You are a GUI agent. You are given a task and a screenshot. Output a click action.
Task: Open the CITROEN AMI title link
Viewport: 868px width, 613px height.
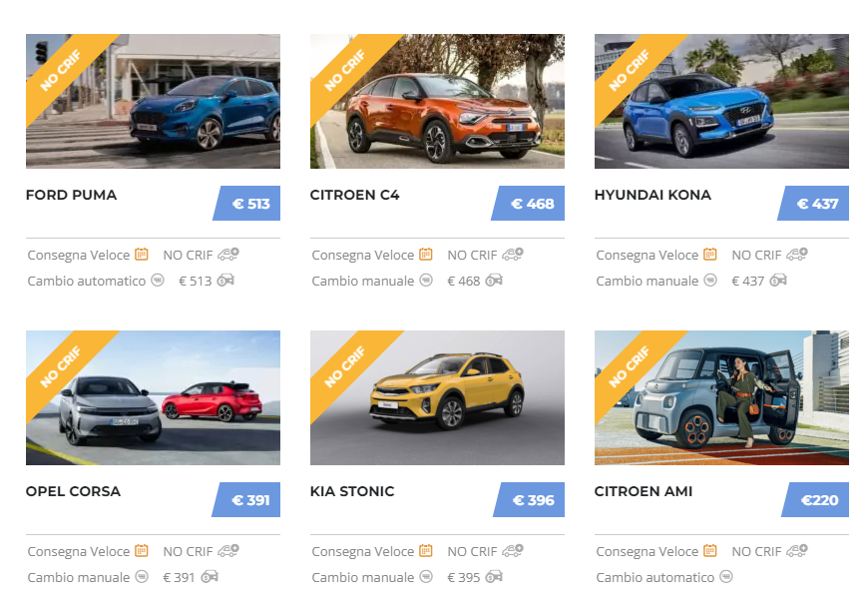644,491
